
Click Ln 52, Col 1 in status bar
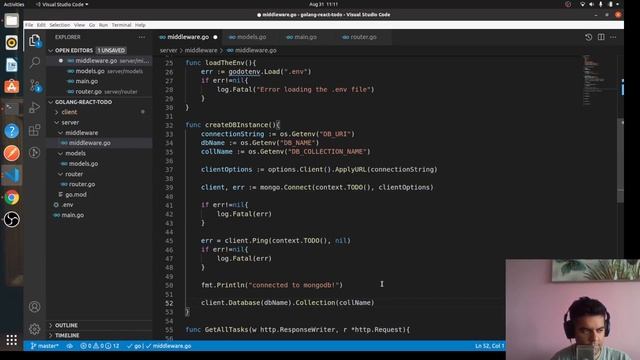tap(489, 346)
